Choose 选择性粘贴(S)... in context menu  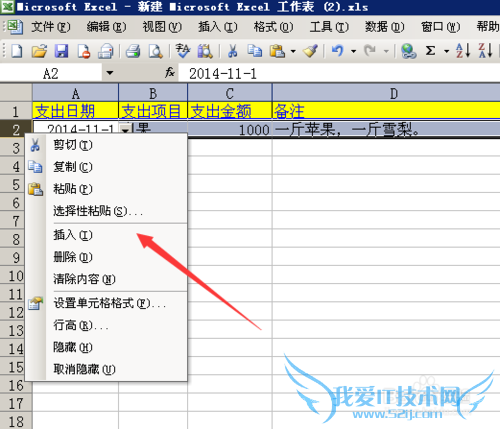point(106,211)
